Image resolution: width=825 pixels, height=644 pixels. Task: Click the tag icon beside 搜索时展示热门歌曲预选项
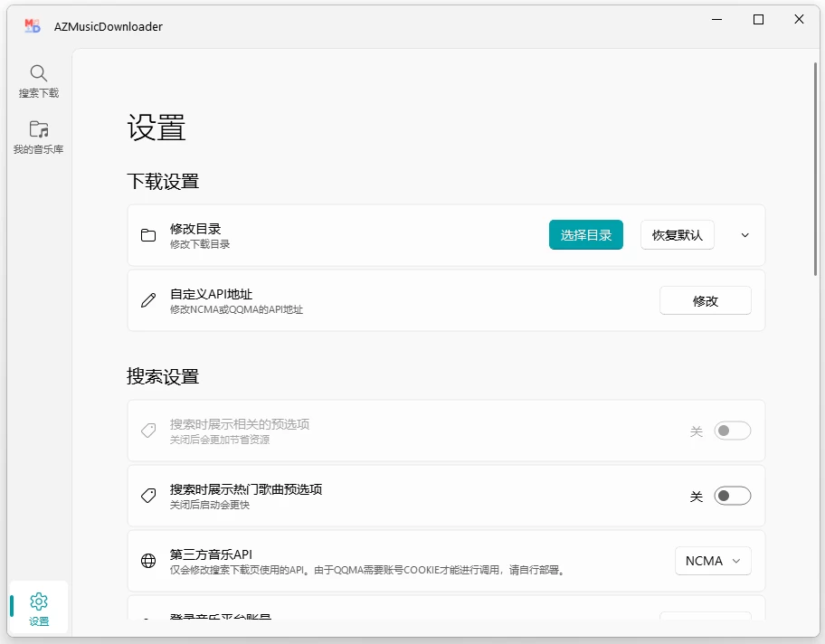coord(148,496)
